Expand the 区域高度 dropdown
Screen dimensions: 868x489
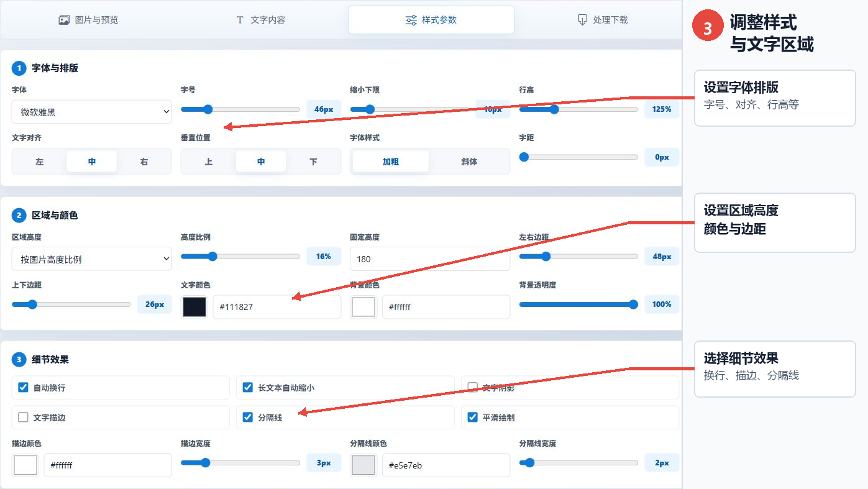[x=92, y=259]
